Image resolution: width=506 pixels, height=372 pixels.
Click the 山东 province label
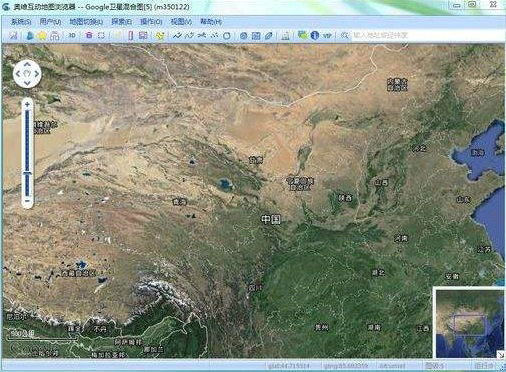(x=464, y=200)
